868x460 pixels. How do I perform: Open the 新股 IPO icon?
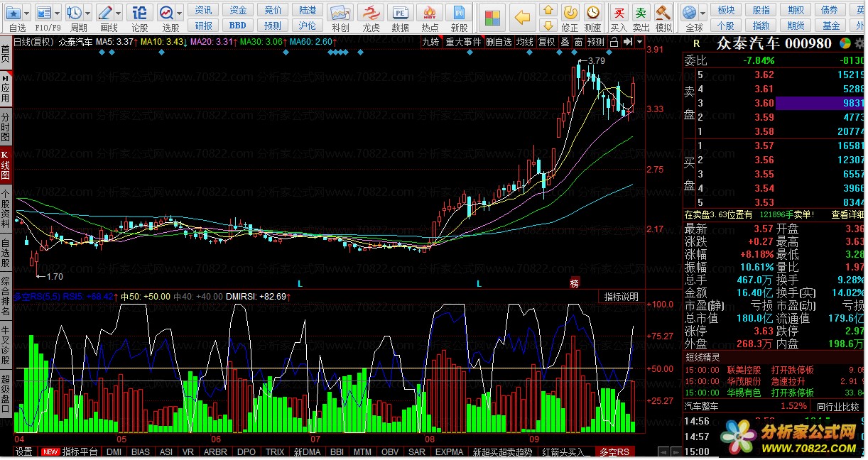460,13
